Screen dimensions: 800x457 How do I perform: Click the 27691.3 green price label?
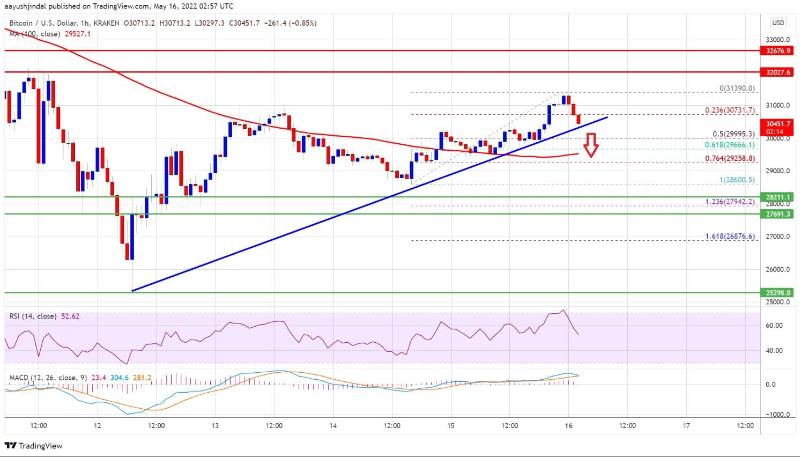[778, 214]
